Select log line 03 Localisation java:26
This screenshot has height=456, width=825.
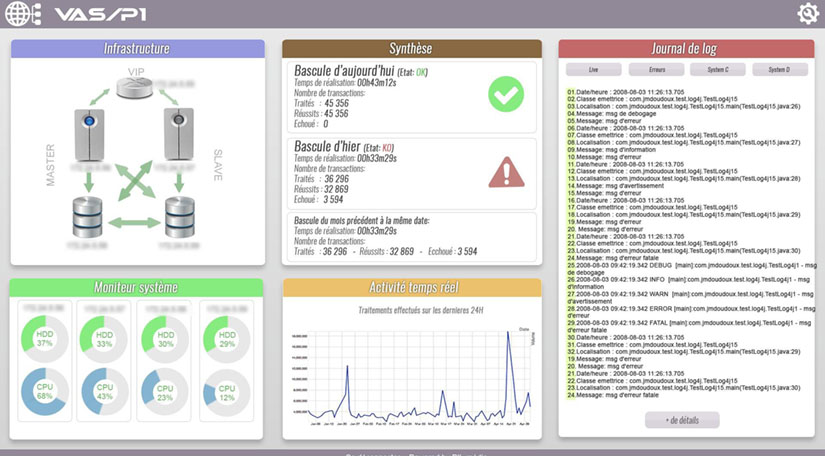coord(683,106)
